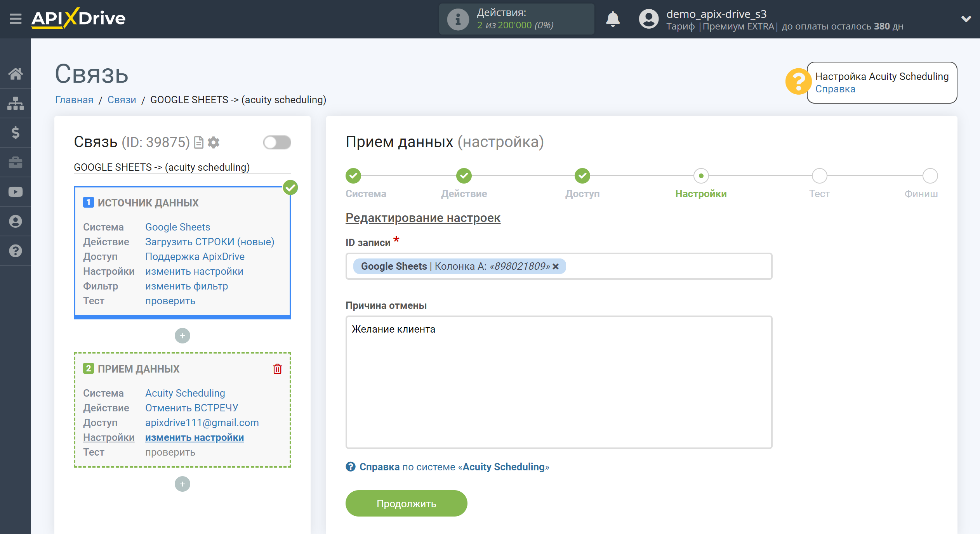Open the actions info icon

click(458, 19)
